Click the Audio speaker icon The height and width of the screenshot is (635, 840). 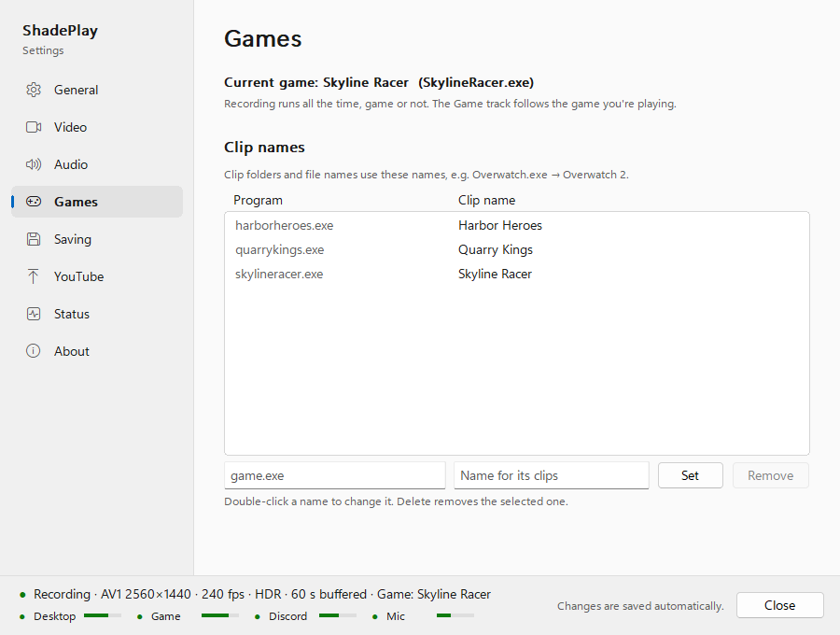(34, 164)
